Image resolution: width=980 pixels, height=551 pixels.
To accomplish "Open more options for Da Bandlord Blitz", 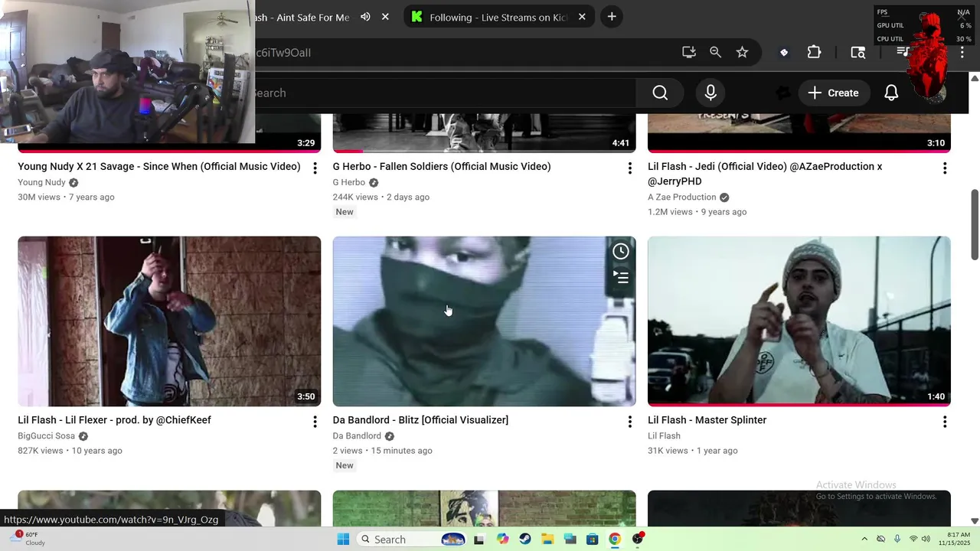I will tap(630, 422).
